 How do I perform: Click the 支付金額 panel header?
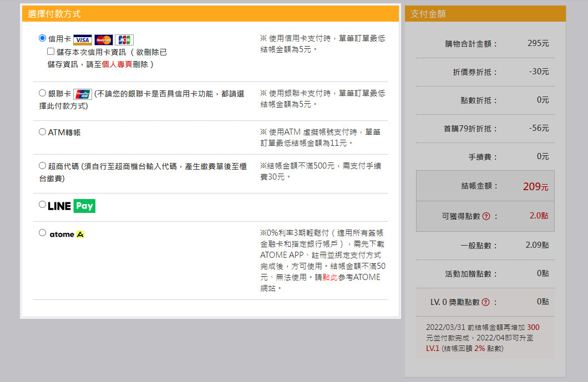click(428, 14)
